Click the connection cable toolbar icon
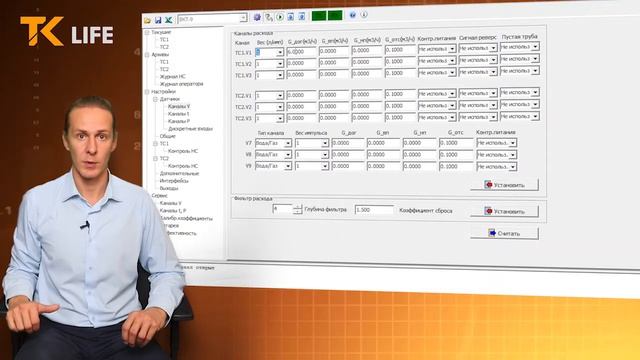Image resolution: width=640 pixels, height=360 pixels. pos(269,17)
